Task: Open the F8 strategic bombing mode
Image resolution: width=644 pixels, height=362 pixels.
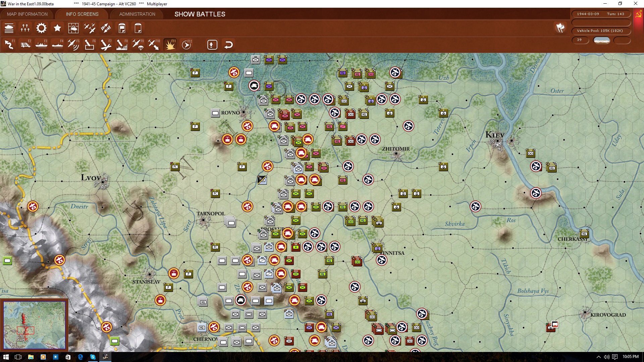Action: coord(122,44)
